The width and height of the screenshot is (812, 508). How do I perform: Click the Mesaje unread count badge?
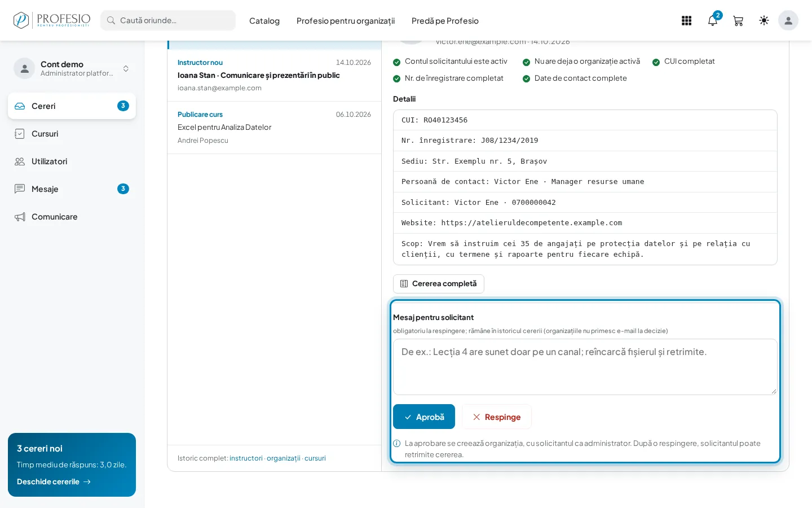(123, 189)
